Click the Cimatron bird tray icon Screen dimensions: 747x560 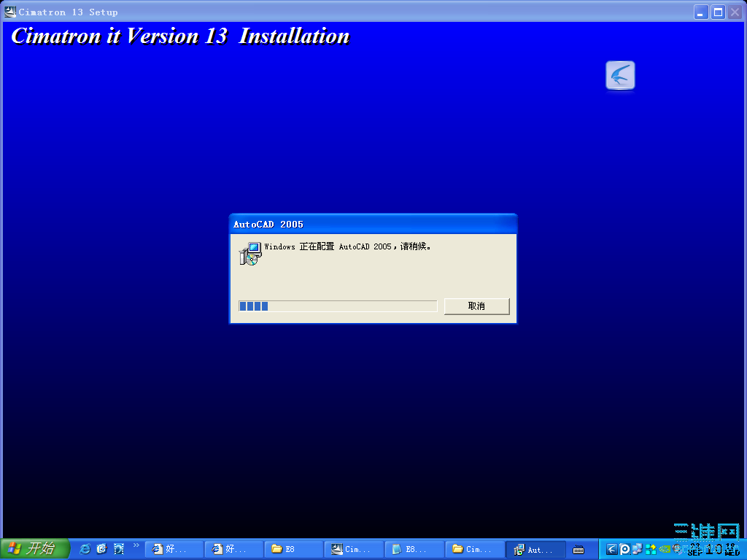tap(612, 550)
